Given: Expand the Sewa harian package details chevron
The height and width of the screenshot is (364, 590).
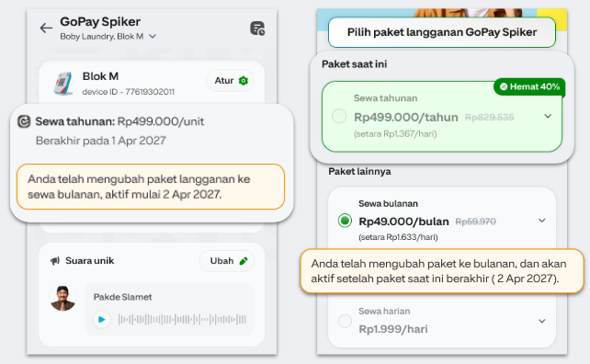Looking at the screenshot, I should (x=542, y=321).
